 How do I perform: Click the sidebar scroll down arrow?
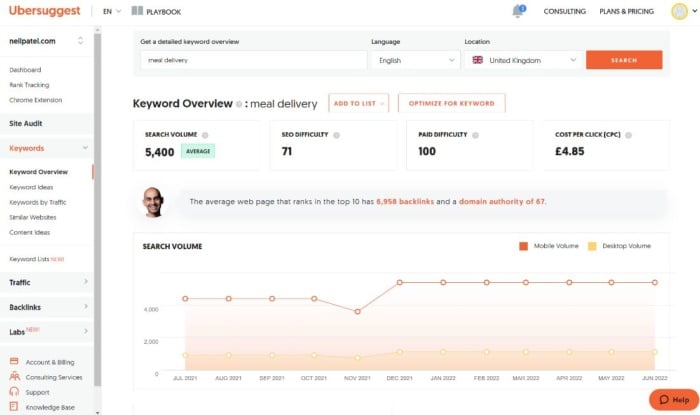[x=97, y=412]
